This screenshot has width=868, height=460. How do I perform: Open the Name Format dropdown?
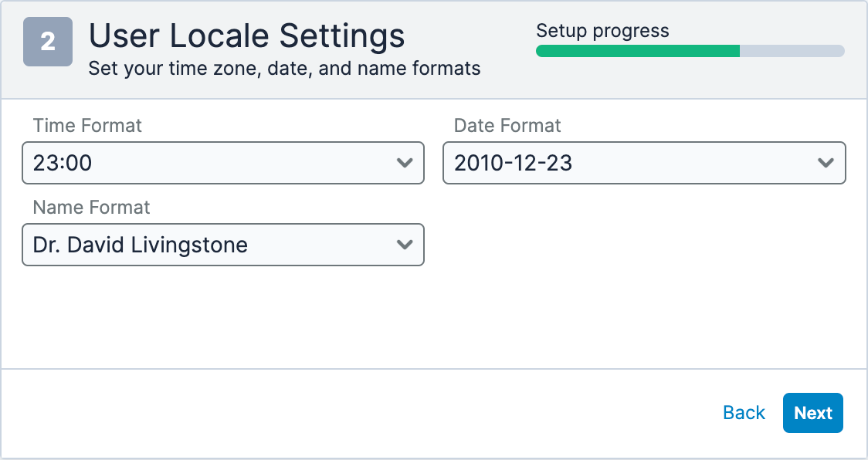pos(222,245)
